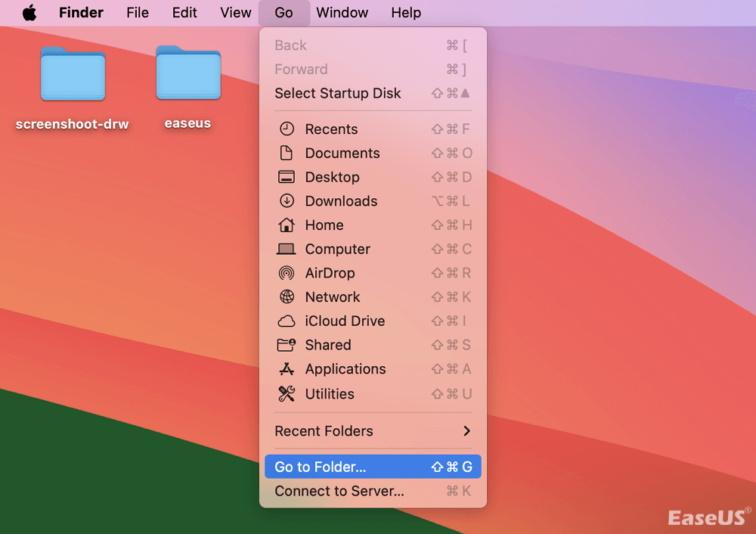Click the Downloads arrow icon
This screenshot has width=756, height=534.
pos(287,201)
